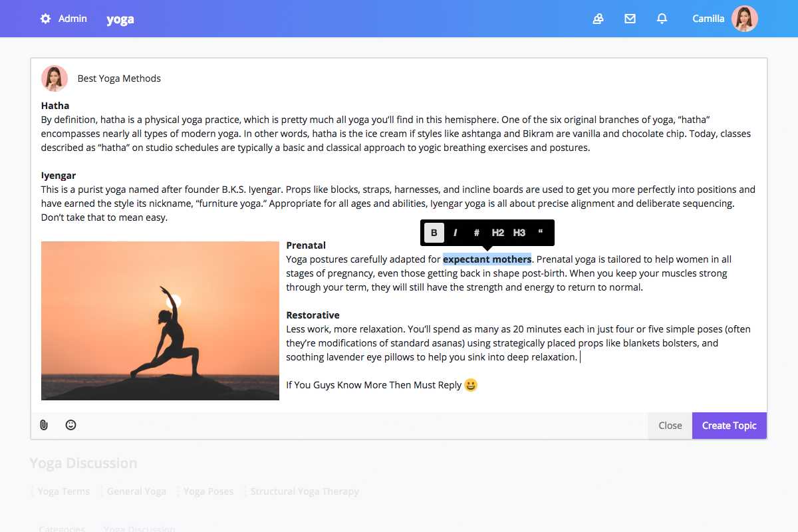Toggle italic formatting in the popup toolbar
Viewport: 798px width, 532px height.
point(455,233)
